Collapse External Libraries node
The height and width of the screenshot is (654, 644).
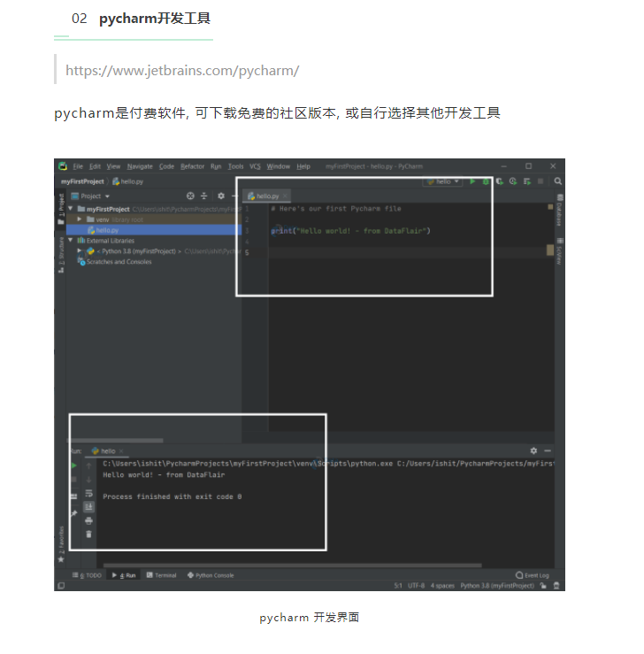coord(71,240)
